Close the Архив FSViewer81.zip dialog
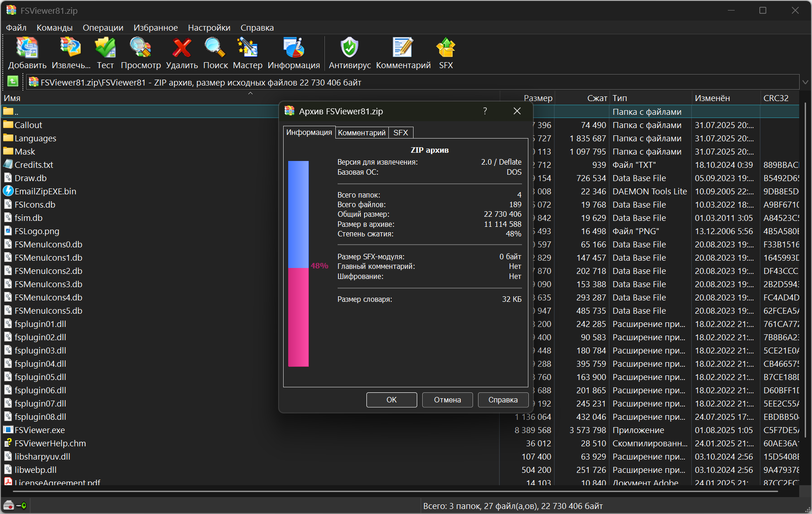The height and width of the screenshot is (514, 812). [517, 111]
